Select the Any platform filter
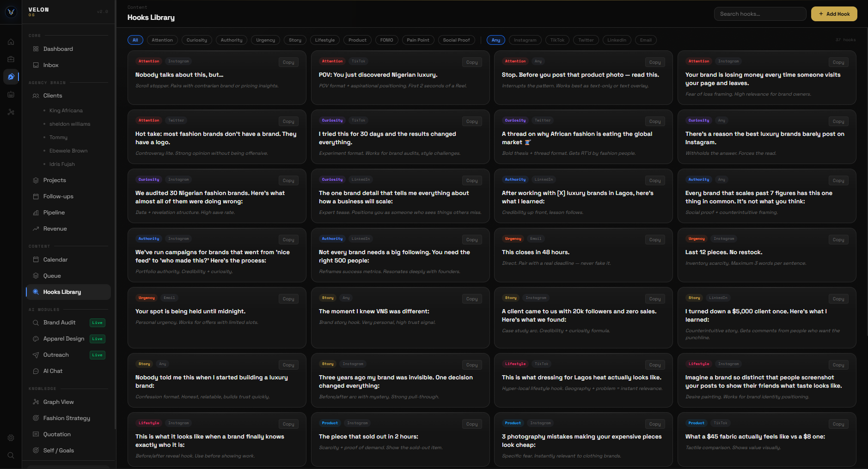The width and height of the screenshot is (868, 469). pyautogui.click(x=496, y=40)
